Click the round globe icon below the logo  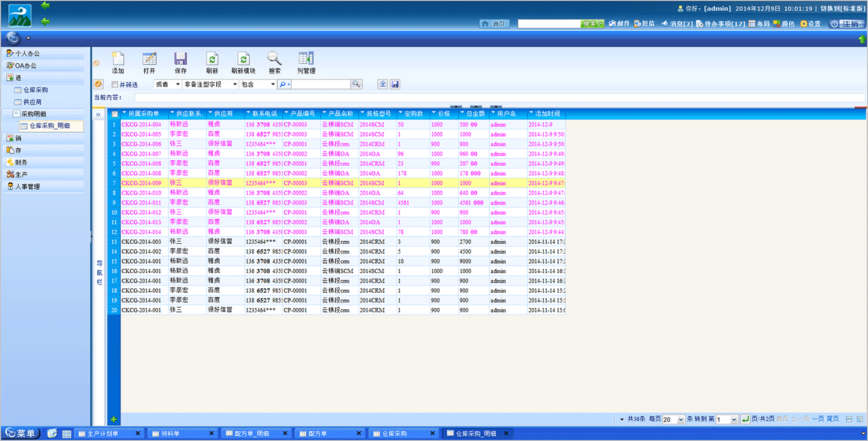click(x=14, y=38)
